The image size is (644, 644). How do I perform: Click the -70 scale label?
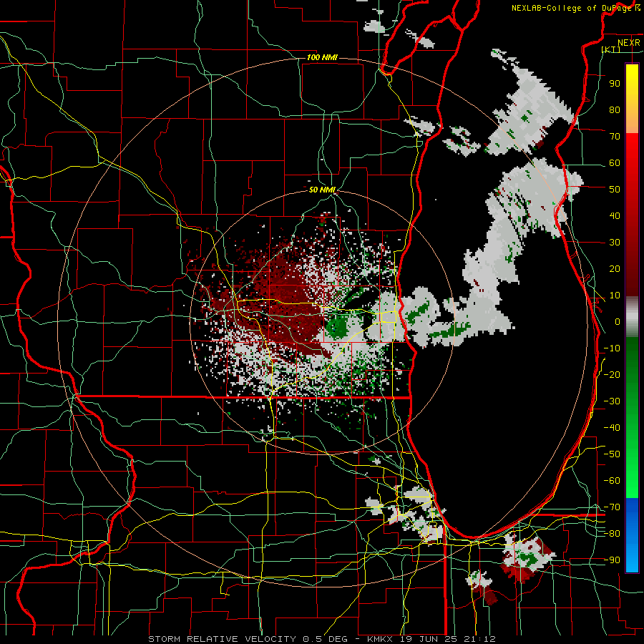pyautogui.click(x=612, y=507)
